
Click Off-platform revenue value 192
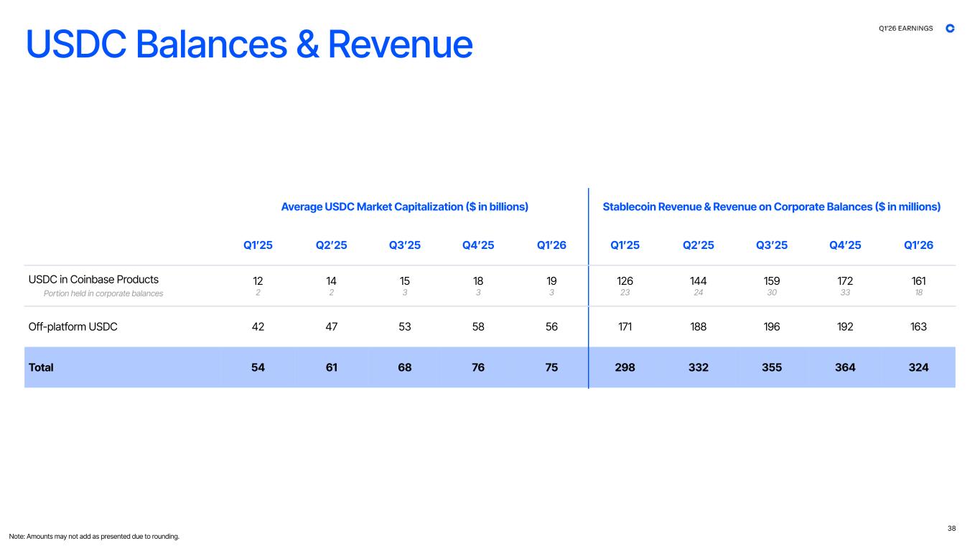pos(845,326)
